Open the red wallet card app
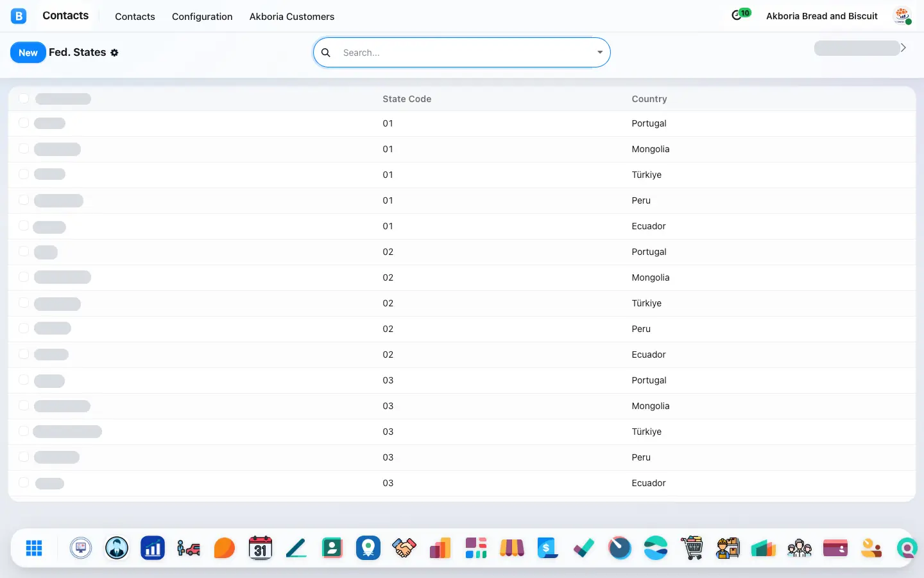This screenshot has height=578, width=924. coord(835,548)
